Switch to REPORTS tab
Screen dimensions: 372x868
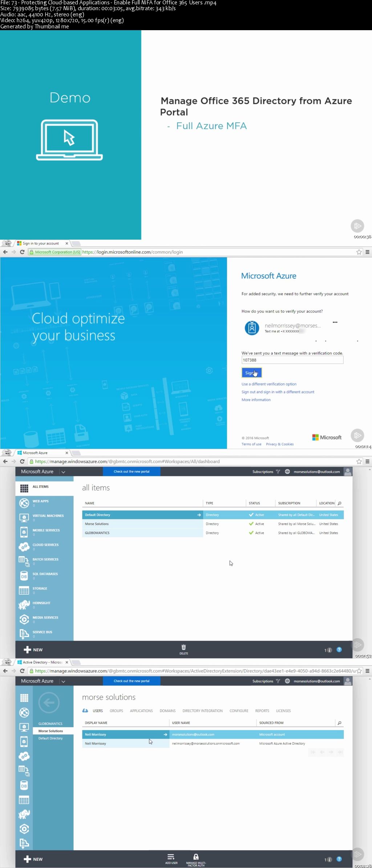[x=262, y=711]
